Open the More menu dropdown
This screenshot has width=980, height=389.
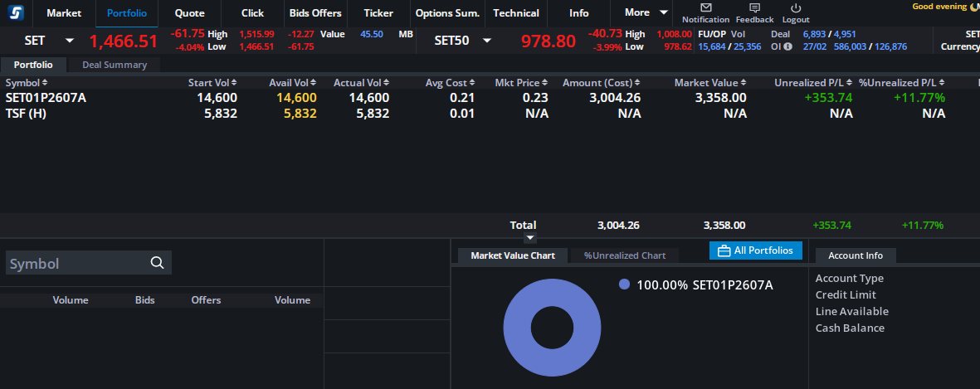click(647, 12)
